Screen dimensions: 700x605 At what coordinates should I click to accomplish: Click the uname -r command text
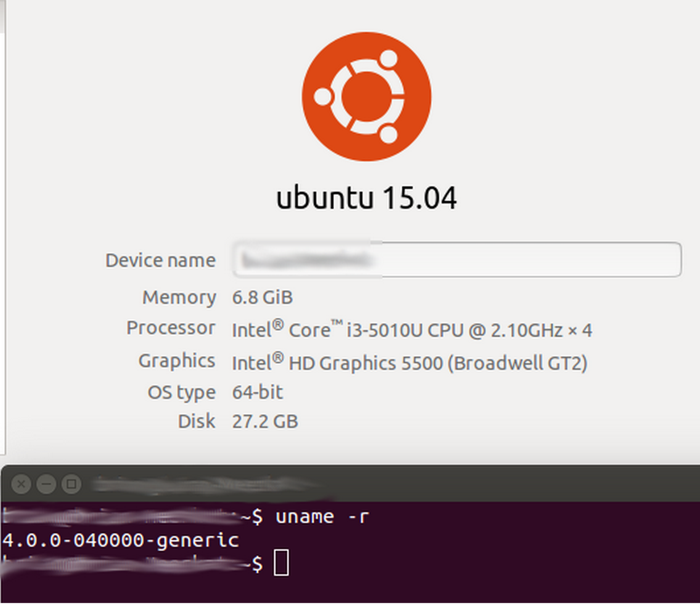point(322,516)
